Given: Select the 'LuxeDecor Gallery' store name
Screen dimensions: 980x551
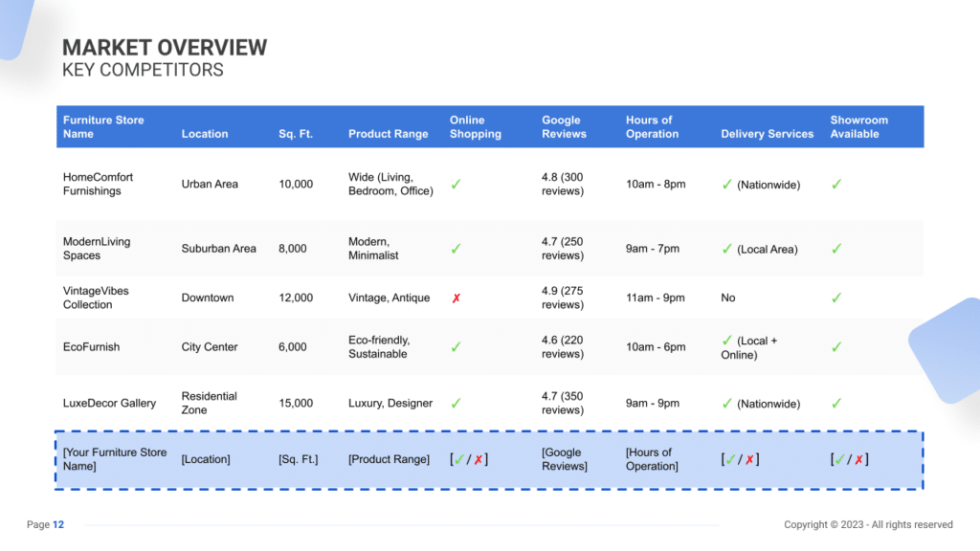Looking at the screenshot, I should (109, 403).
